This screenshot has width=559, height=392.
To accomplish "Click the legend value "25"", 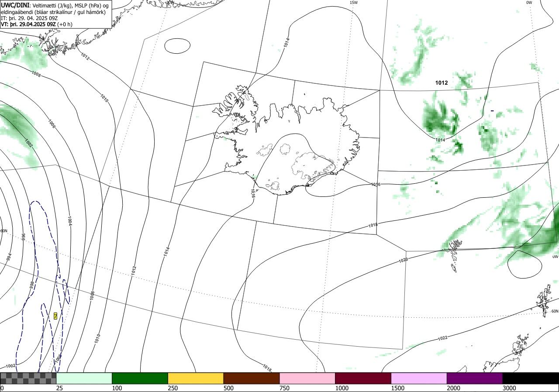I will point(59,388).
